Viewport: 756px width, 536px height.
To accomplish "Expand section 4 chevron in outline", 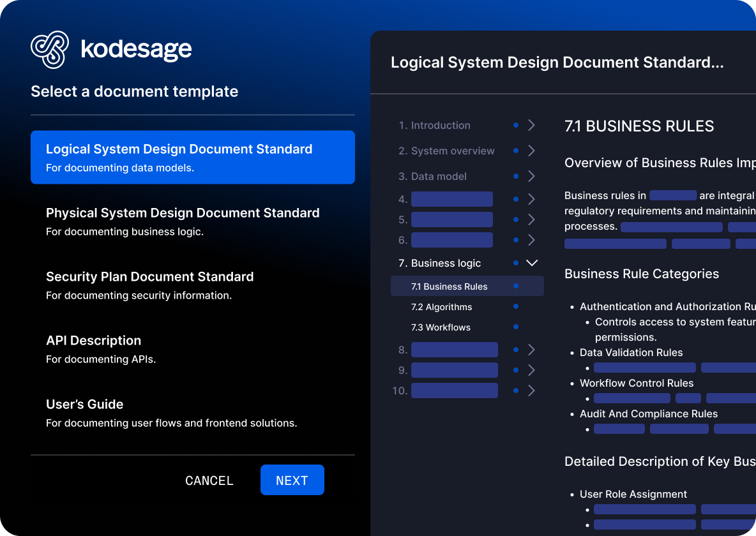I will tap(531, 199).
